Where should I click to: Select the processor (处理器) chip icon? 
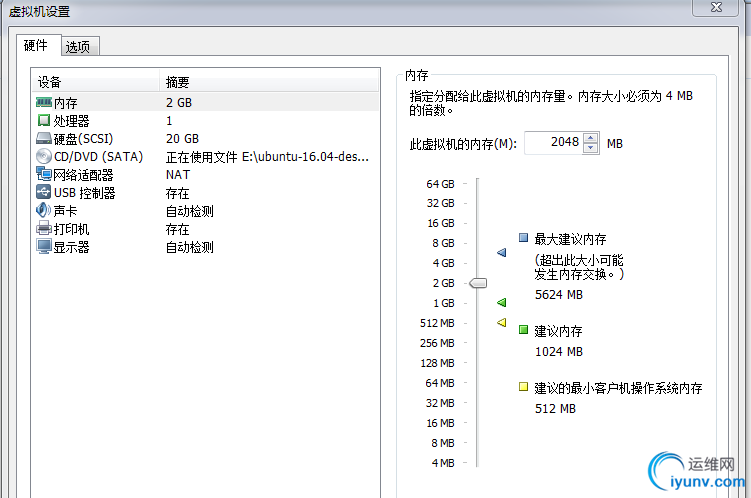44,120
